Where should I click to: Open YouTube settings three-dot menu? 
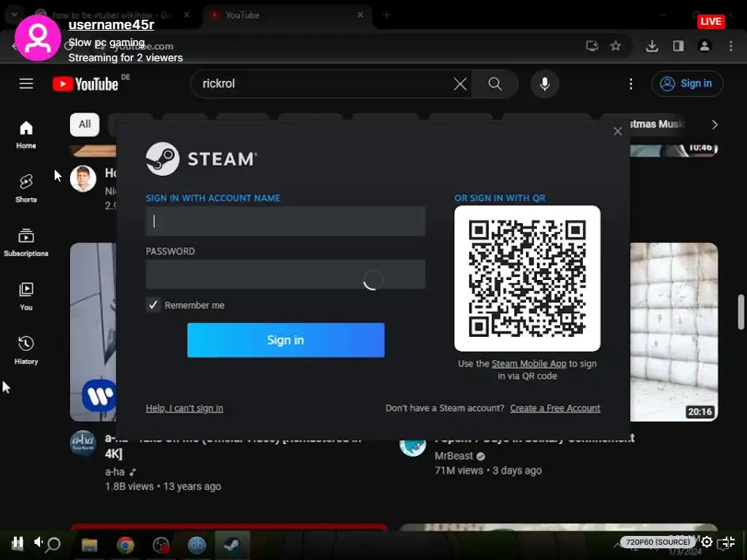(x=631, y=84)
